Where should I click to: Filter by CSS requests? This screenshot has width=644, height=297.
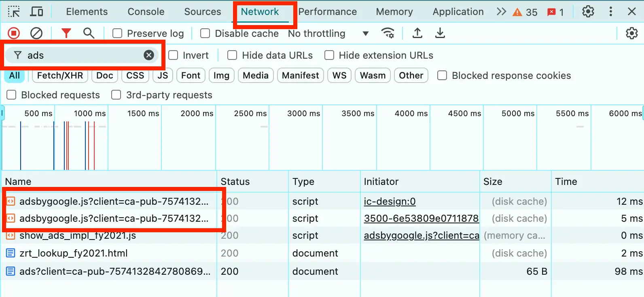(x=135, y=75)
